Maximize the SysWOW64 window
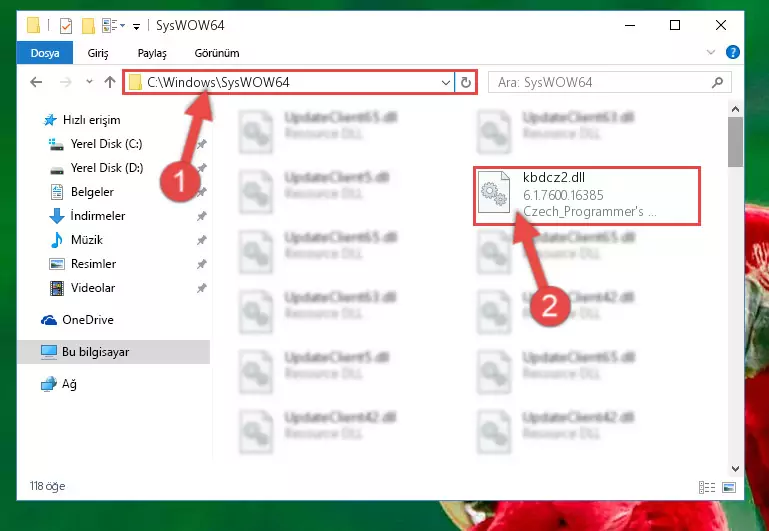This screenshot has height=531, width=769. click(x=675, y=25)
